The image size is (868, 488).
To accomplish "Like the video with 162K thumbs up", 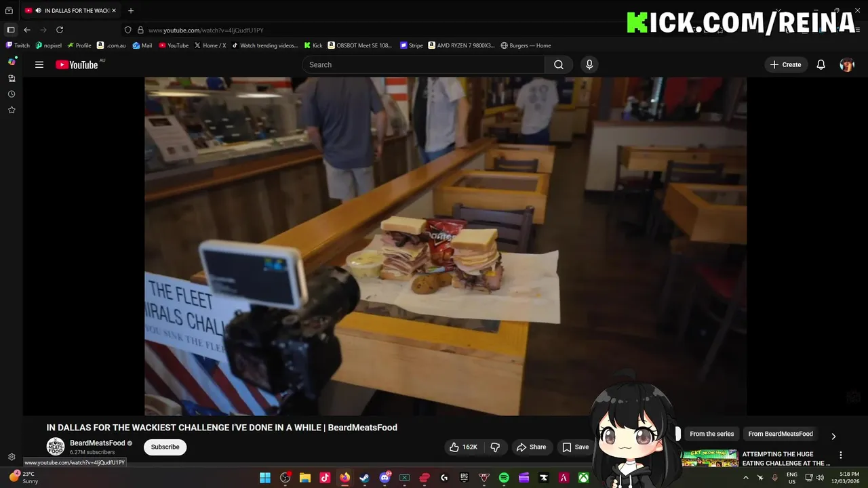I will coord(463,447).
